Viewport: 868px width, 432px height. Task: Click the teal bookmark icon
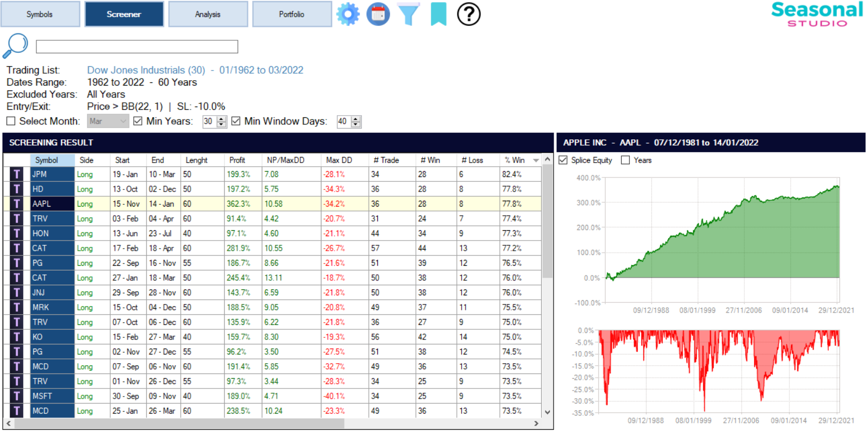pyautogui.click(x=439, y=14)
